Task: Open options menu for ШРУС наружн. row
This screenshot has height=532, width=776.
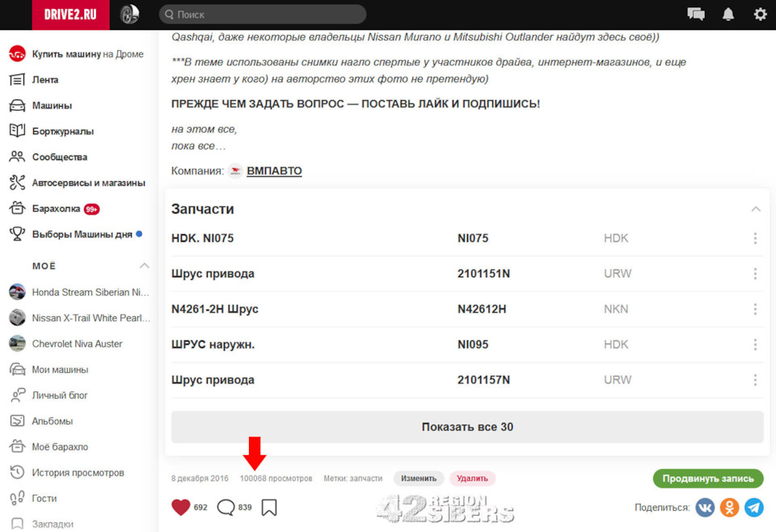Action: point(755,344)
